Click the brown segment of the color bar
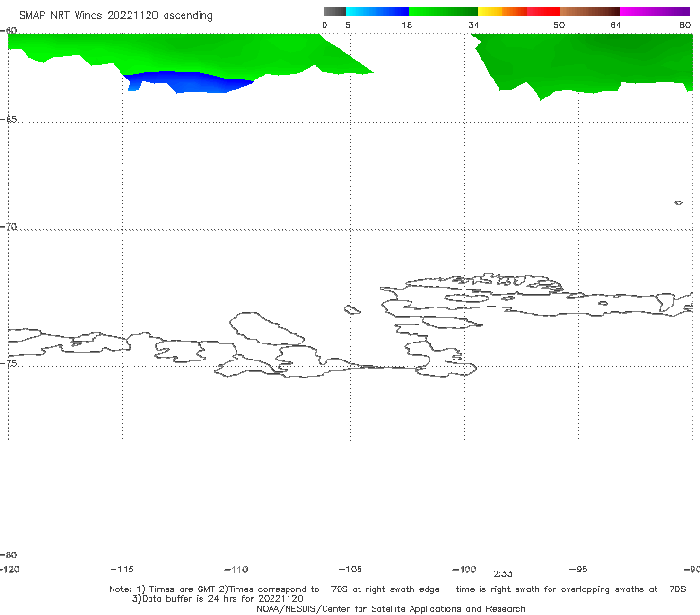700x615 pixels. (589, 11)
